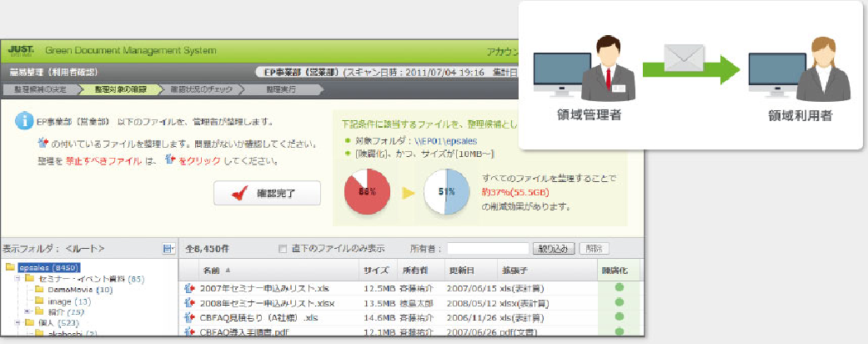Select the epsales (8450) root folder

click(x=49, y=267)
